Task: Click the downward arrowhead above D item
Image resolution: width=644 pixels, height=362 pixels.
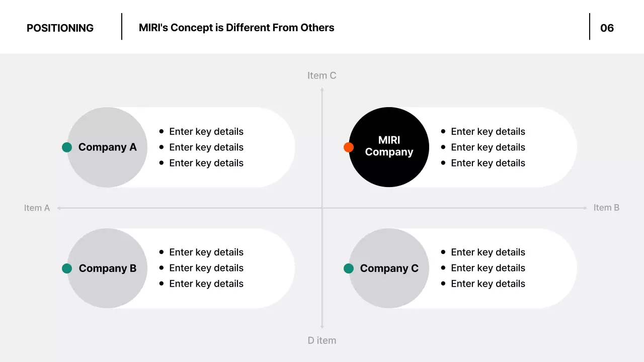Action: click(x=322, y=326)
